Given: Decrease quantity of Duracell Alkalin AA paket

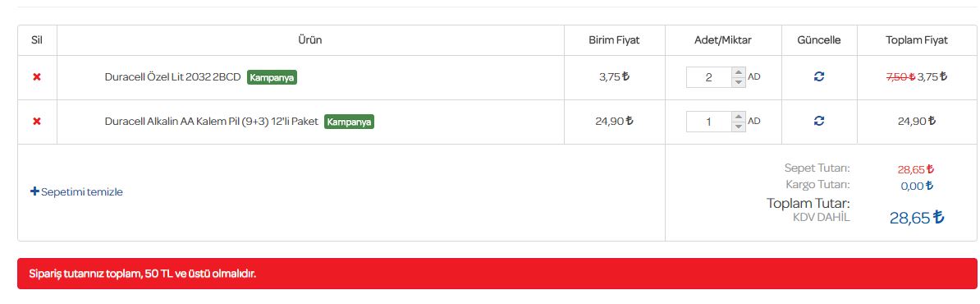Looking at the screenshot, I should pyautogui.click(x=739, y=127).
